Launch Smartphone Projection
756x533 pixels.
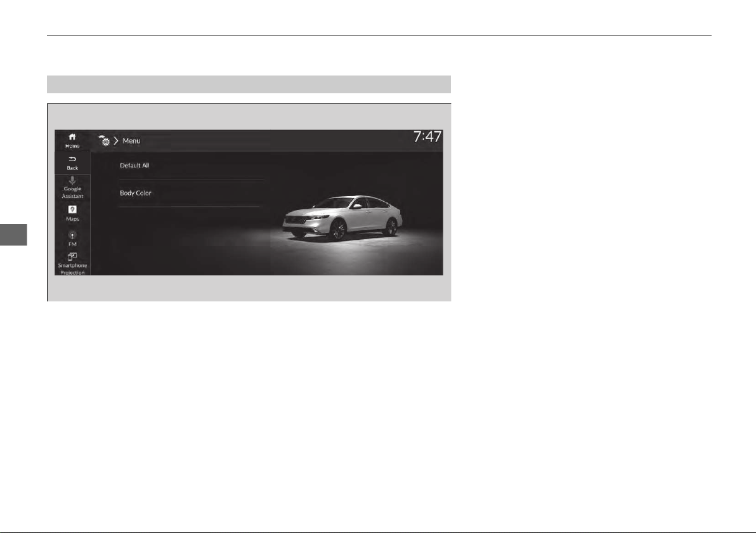[72, 263]
